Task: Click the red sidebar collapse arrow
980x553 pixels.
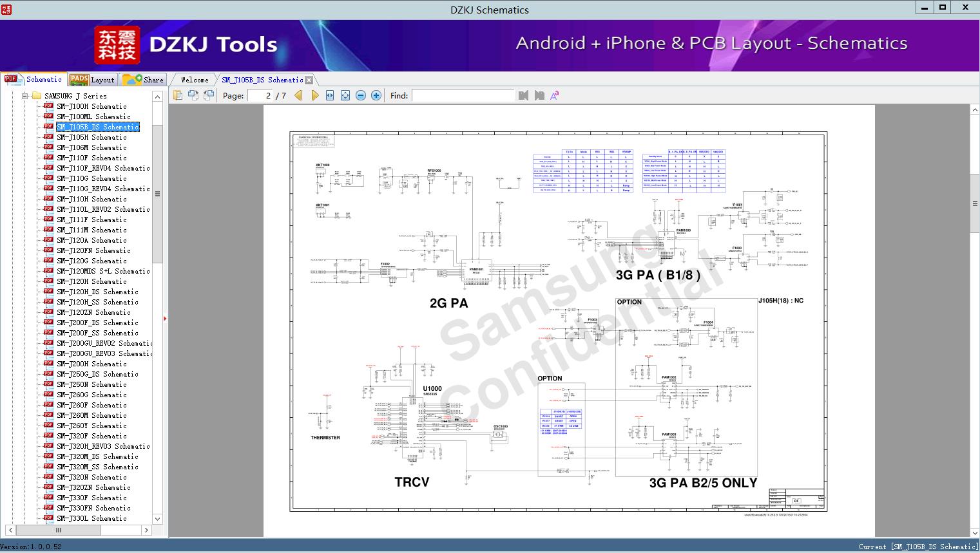Action: pos(165,319)
